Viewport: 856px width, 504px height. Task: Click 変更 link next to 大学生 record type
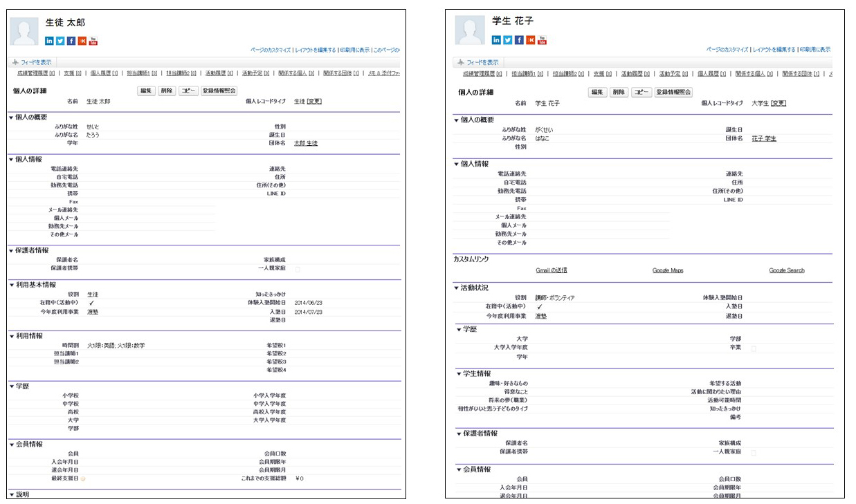[x=778, y=103]
